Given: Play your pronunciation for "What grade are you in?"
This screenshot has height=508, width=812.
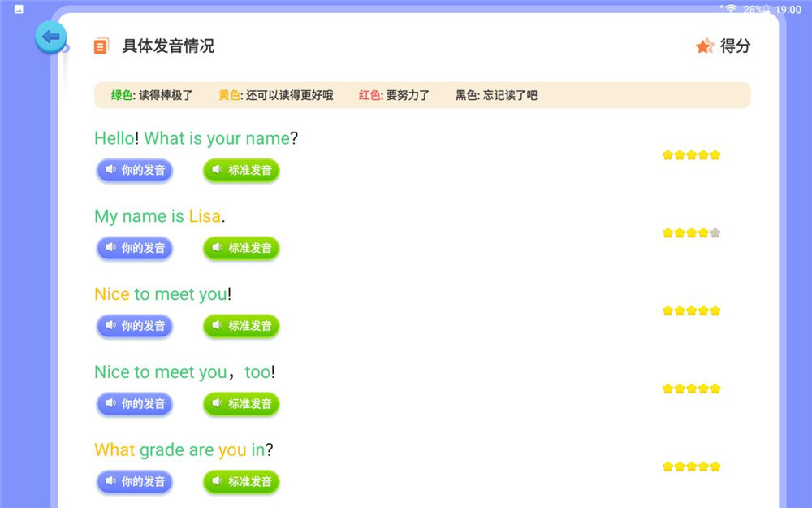Looking at the screenshot, I should [135, 482].
